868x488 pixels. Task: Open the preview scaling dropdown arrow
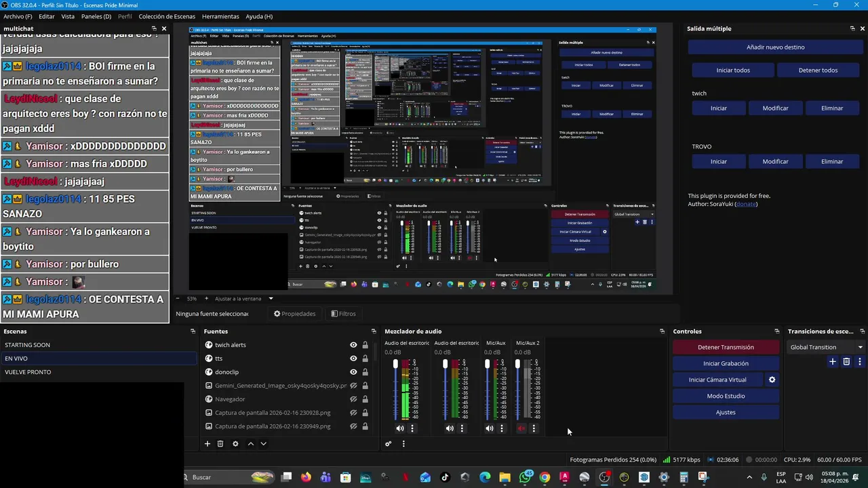[x=271, y=298]
